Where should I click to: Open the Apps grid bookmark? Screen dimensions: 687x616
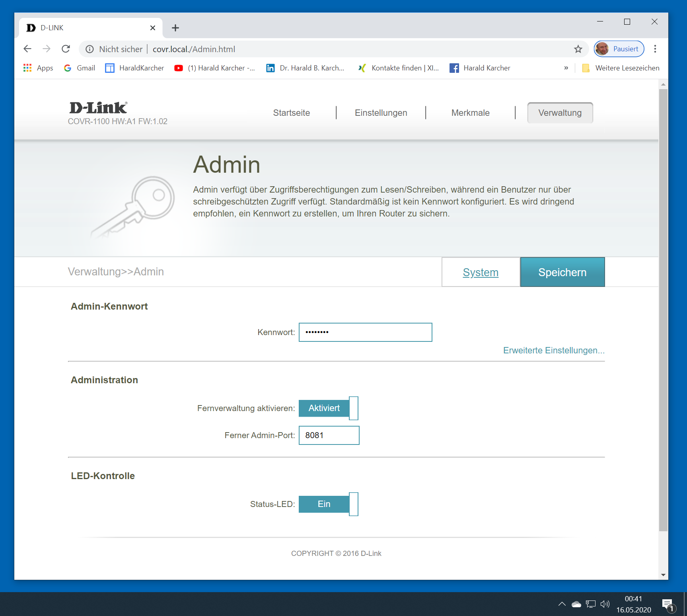pyautogui.click(x=38, y=68)
